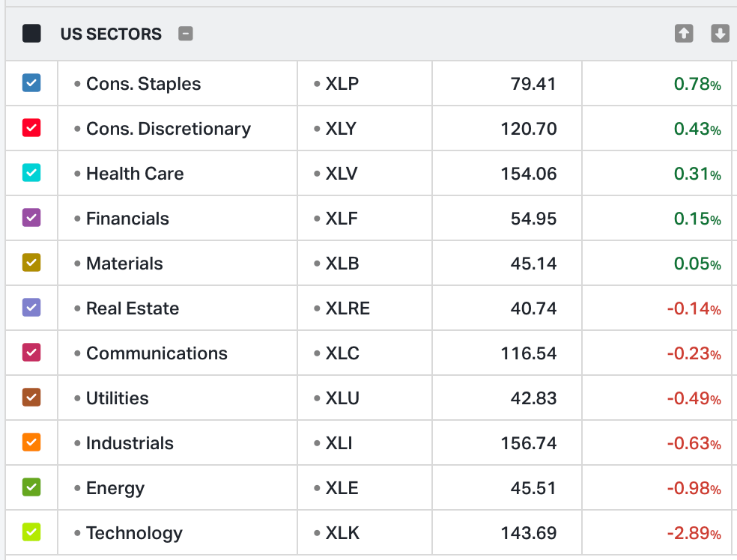The height and width of the screenshot is (560, 737).
Task: Click the Utilities brown checkbox
Action: 31,398
